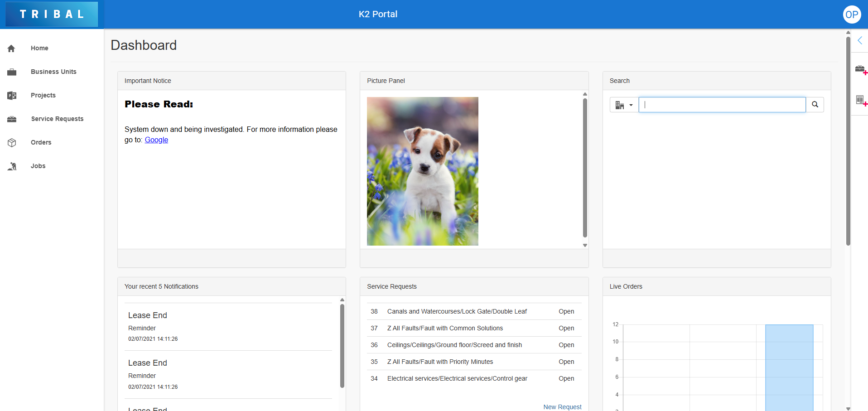
Task: Click the add order list icon
Action: (861, 101)
